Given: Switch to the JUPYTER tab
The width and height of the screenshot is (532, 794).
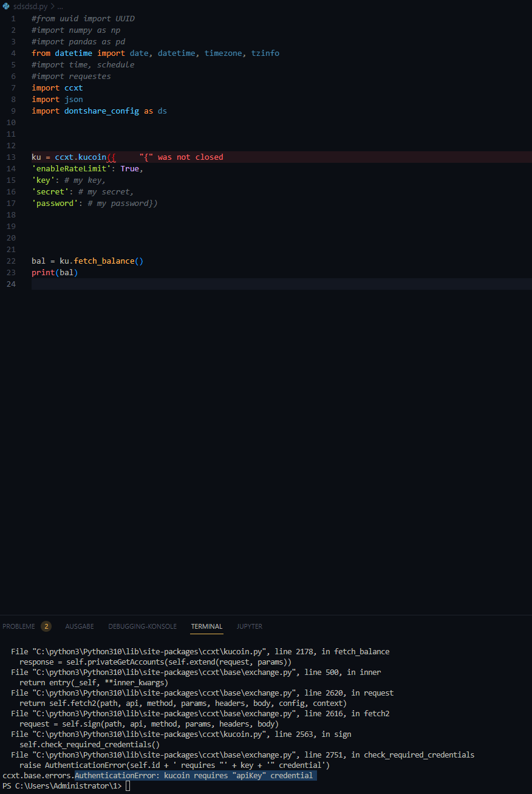Looking at the screenshot, I should (249, 626).
